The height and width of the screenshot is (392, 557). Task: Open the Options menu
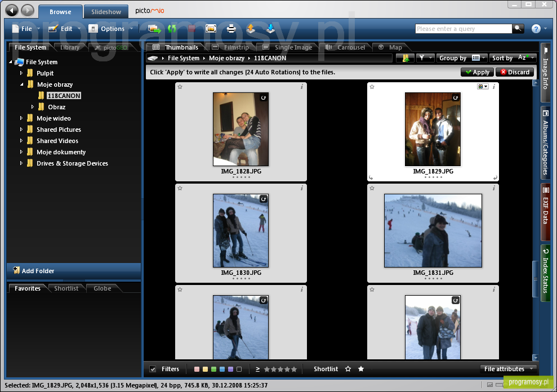click(111, 29)
